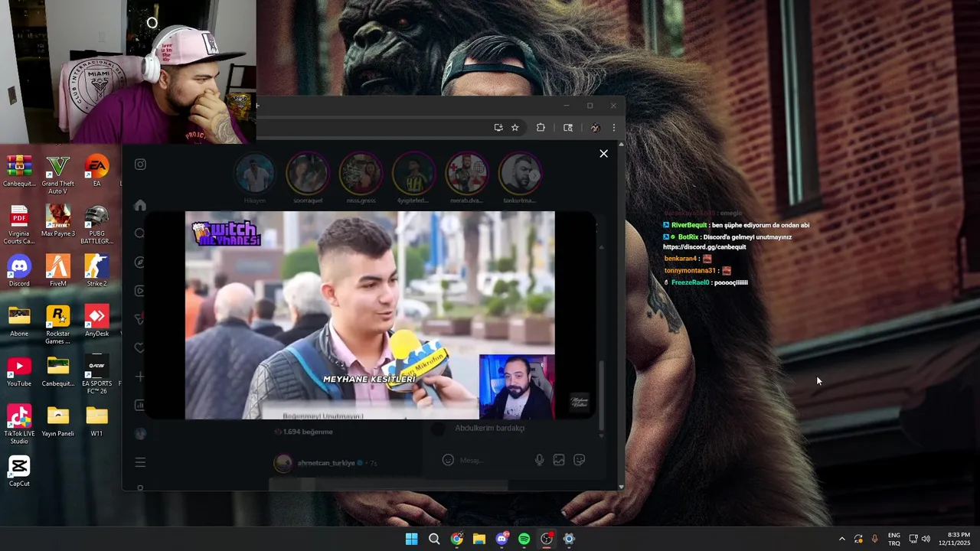Open EA SPORTS FC 26 desktop icon

[96, 374]
